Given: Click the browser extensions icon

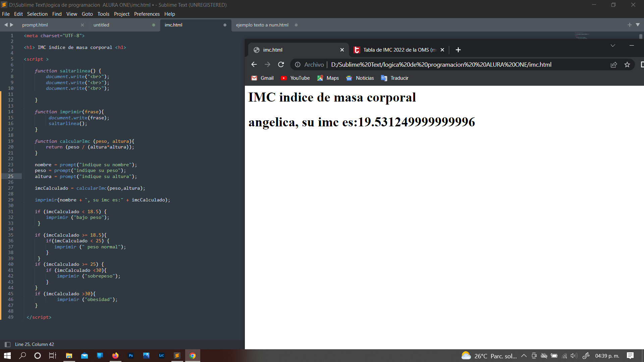Looking at the screenshot, I should tap(641, 65).
